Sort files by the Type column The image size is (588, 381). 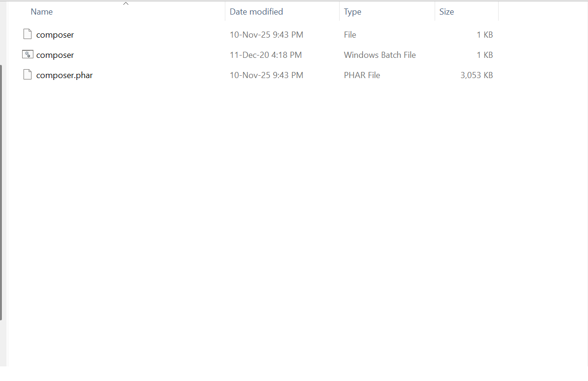[x=352, y=12]
